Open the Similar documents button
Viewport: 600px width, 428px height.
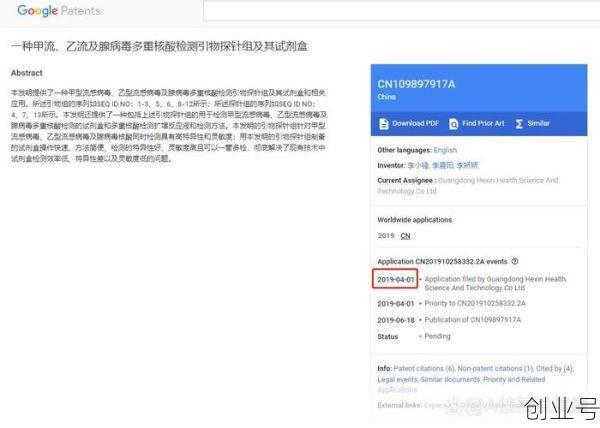[x=538, y=124]
